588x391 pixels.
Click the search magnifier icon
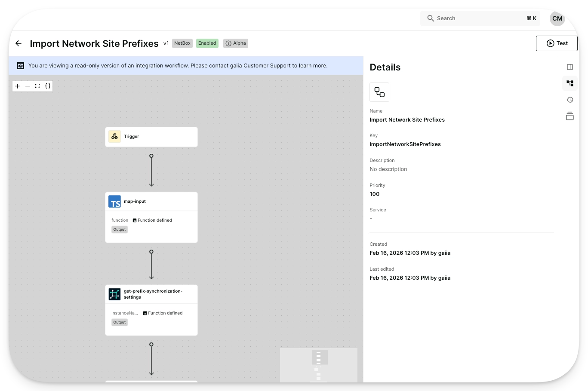click(x=431, y=18)
